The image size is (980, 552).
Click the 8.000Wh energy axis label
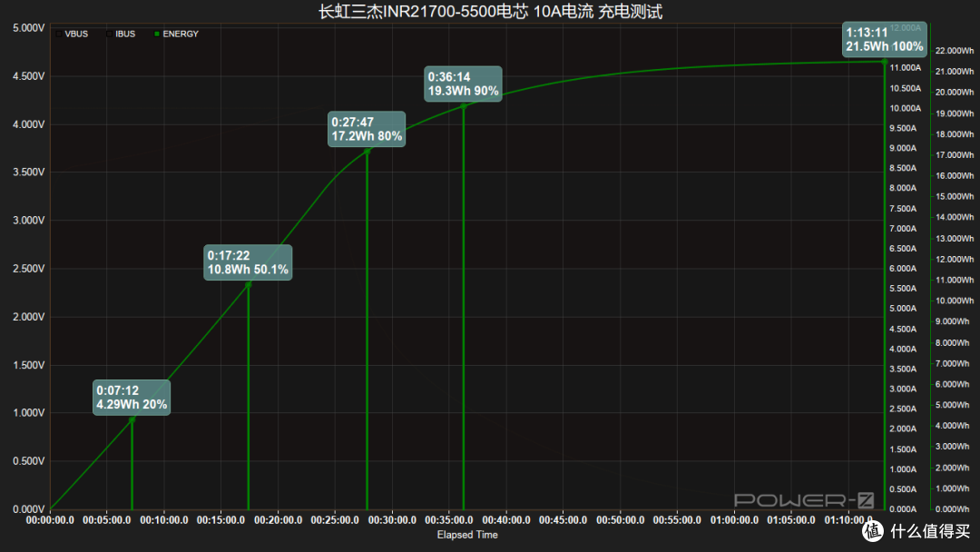953,342
